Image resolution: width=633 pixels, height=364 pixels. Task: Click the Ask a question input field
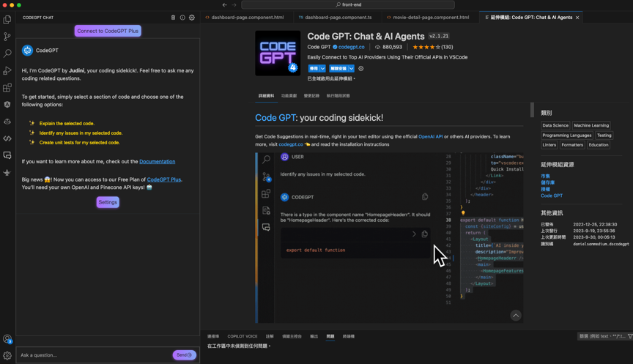(x=95, y=355)
